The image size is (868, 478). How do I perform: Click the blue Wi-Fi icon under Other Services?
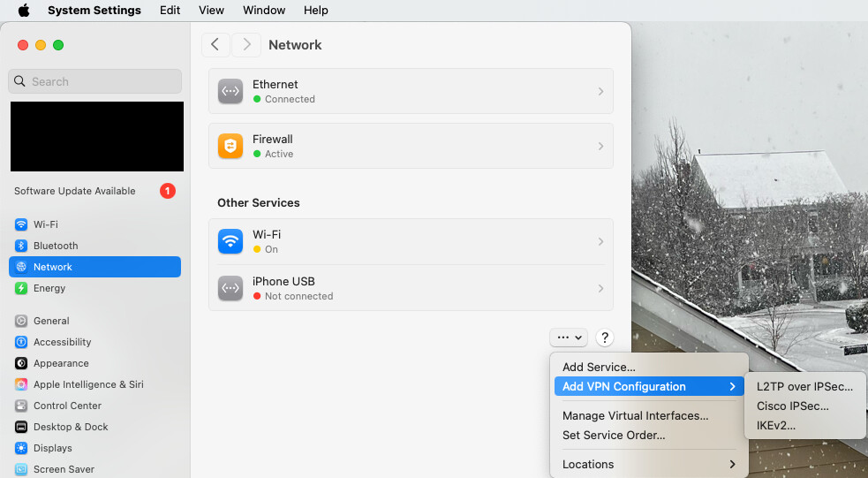pyautogui.click(x=230, y=241)
